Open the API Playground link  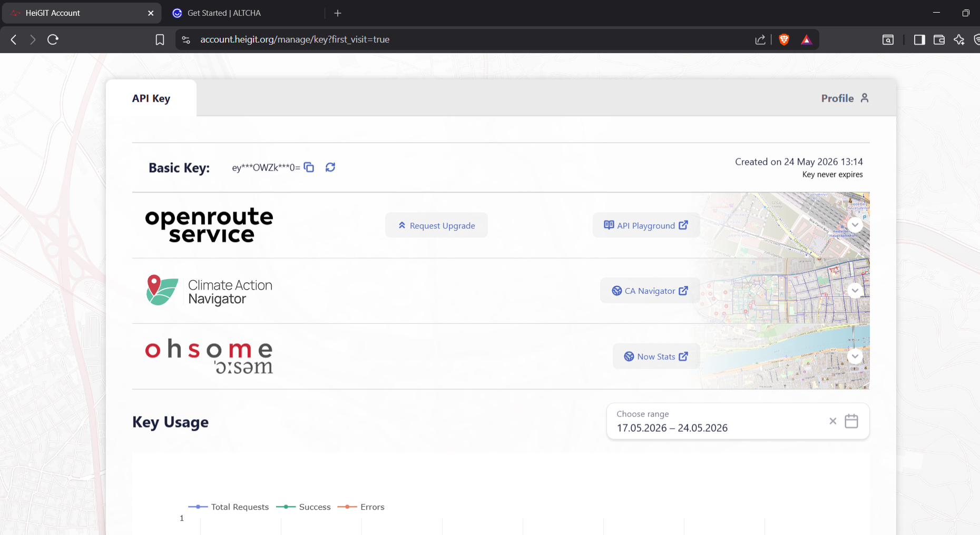coord(646,225)
